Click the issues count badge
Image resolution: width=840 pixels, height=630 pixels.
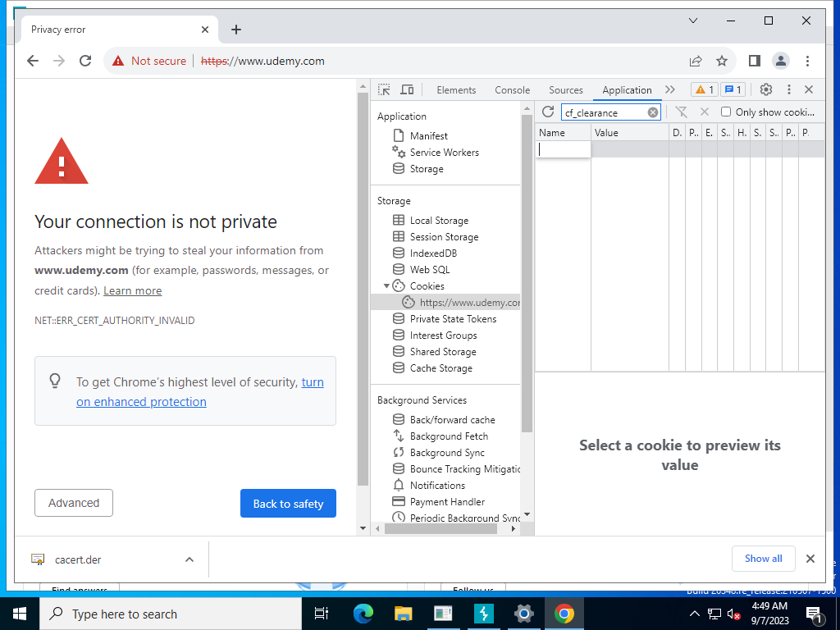pos(733,89)
